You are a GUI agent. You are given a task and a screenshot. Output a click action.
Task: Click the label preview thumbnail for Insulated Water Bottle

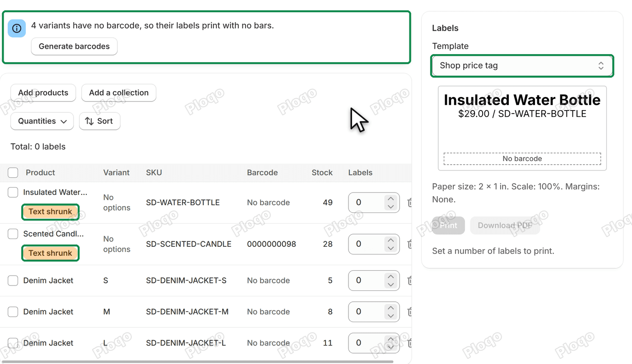pos(522,128)
